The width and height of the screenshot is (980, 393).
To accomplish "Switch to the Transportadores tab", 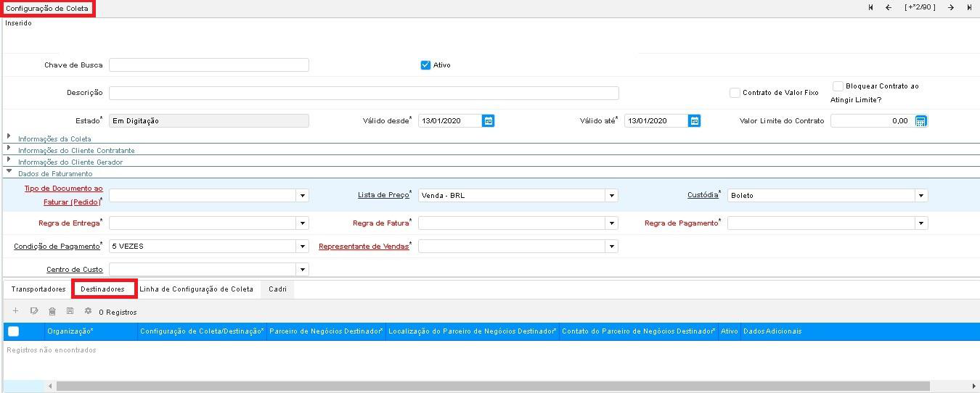I will click(x=38, y=289).
